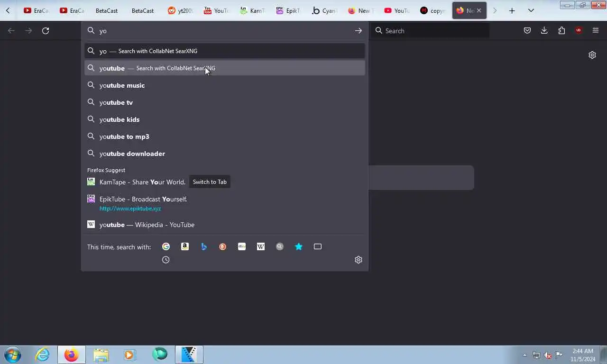Search this time with Amazon
607x364 pixels.
[185, 246]
